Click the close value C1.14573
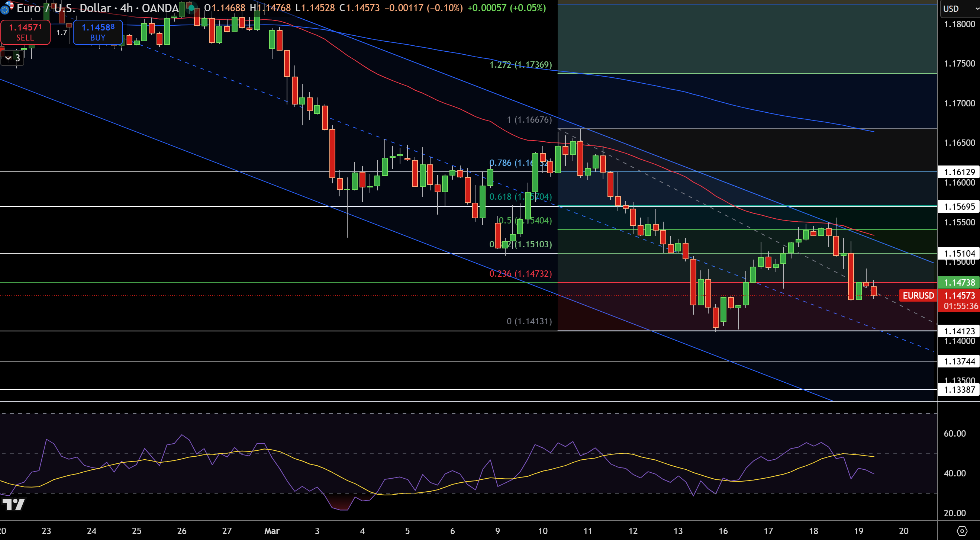 [360, 8]
